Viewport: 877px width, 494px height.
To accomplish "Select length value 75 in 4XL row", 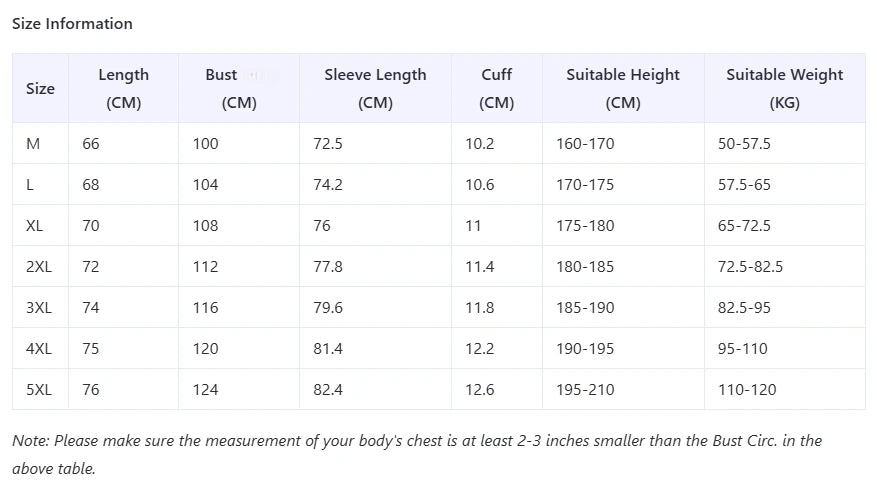I will pyautogui.click(x=91, y=349).
